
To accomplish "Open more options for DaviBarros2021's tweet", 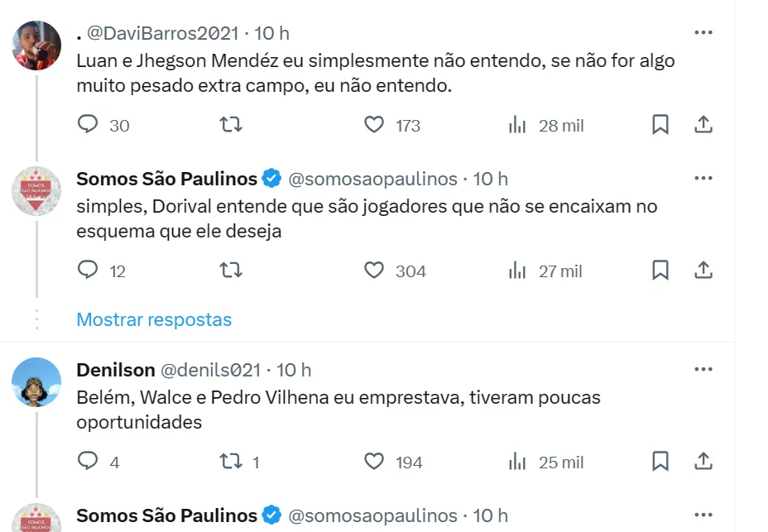I will (703, 33).
